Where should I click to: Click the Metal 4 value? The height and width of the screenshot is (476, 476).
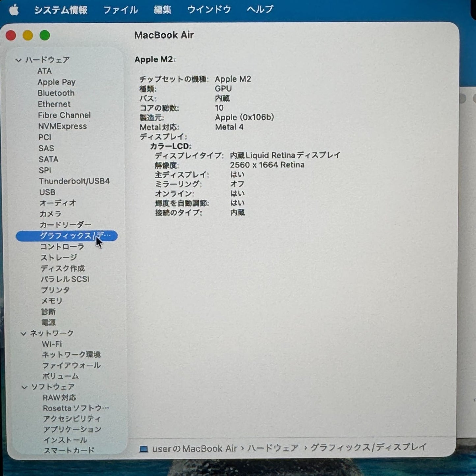click(229, 127)
